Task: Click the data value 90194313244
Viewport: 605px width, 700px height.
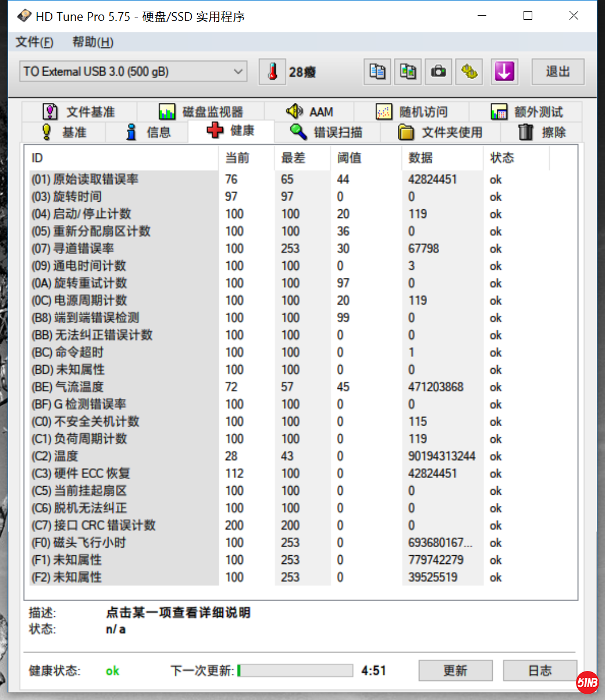Action: [x=442, y=456]
